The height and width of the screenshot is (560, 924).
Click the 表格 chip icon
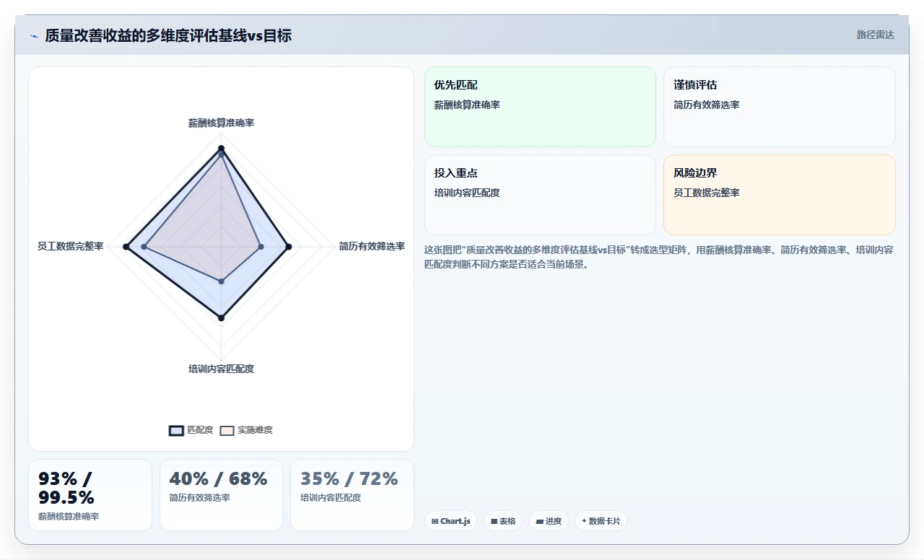click(x=494, y=521)
